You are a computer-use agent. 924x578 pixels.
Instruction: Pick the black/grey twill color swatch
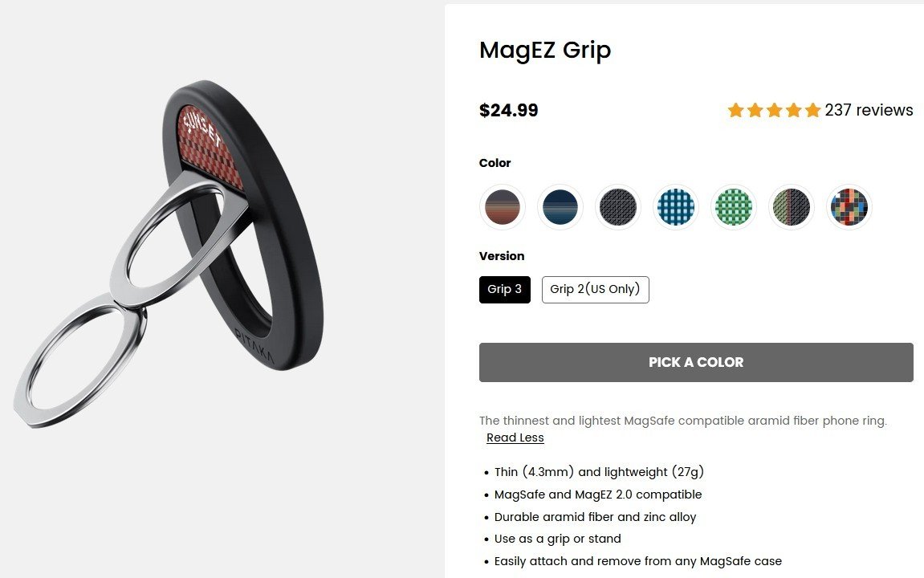617,207
